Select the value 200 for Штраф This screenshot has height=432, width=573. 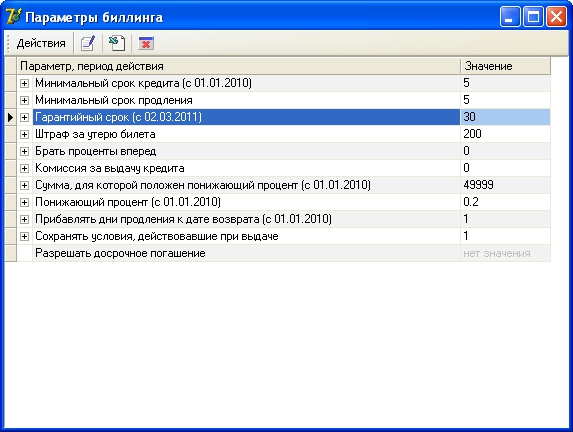[x=505, y=134]
